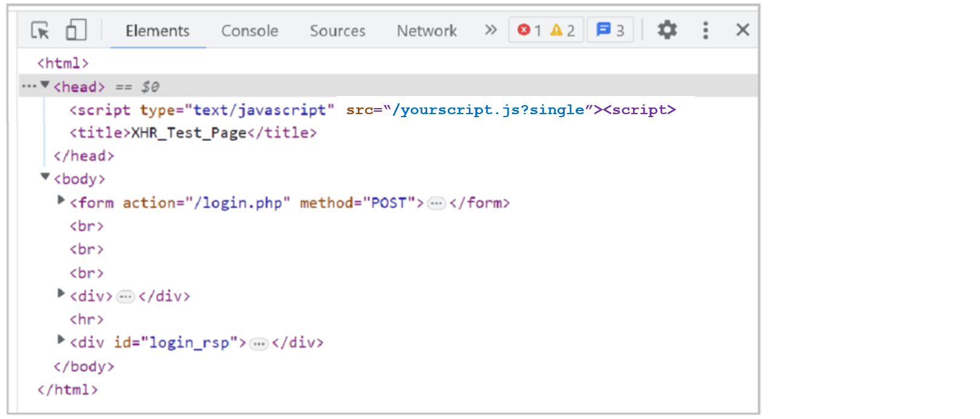The width and height of the screenshot is (980, 419).
Task: Open the Network tab
Action: [x=427, y=31]
